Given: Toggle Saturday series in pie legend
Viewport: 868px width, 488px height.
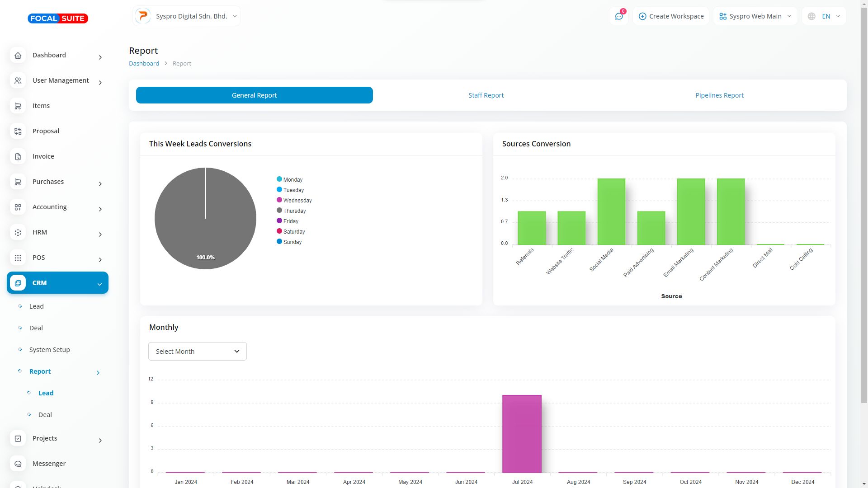Looking at the screenshot, I should pyautogui.click(x=294, y=232).
